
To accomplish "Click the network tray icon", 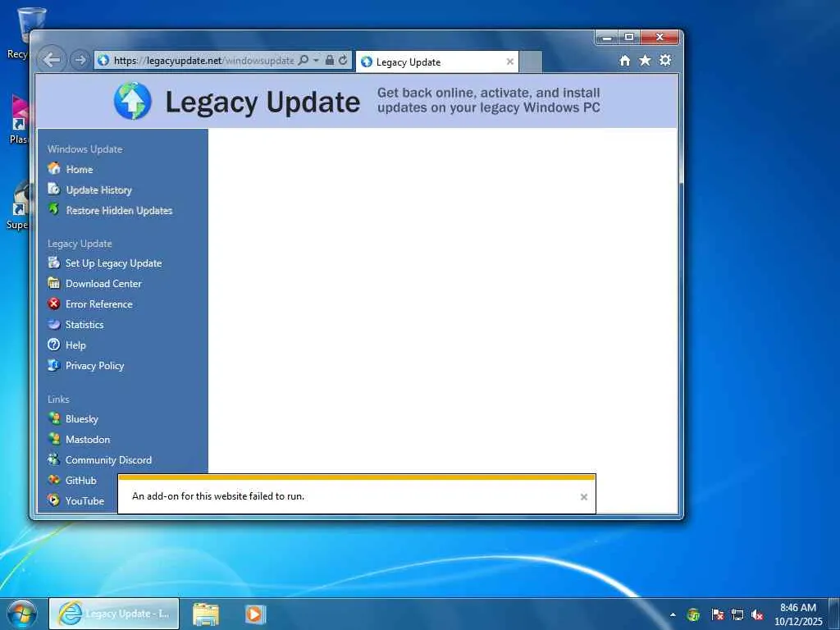I will (x=737, y=614).
